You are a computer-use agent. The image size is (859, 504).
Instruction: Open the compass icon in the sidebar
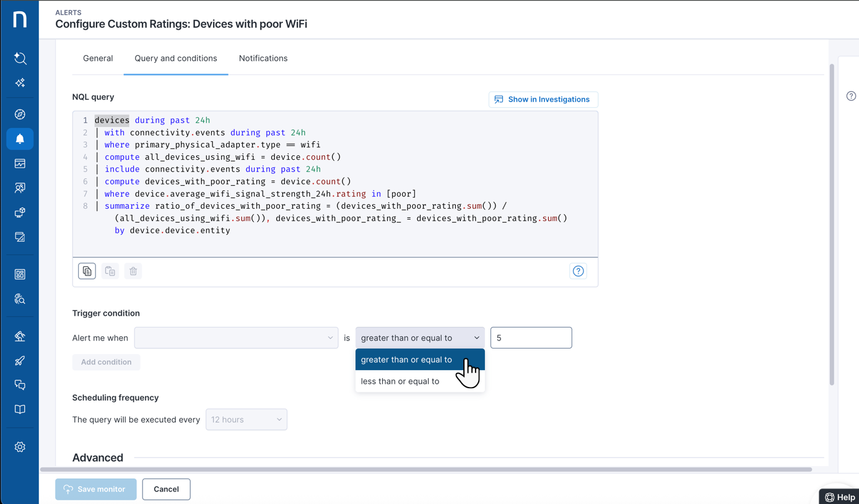pos(20,115)
